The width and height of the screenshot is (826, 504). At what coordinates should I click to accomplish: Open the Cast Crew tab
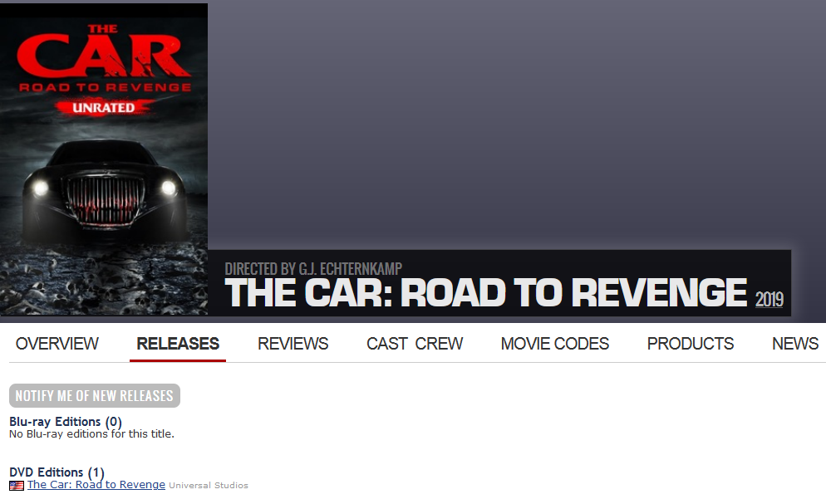pos(415,344)
